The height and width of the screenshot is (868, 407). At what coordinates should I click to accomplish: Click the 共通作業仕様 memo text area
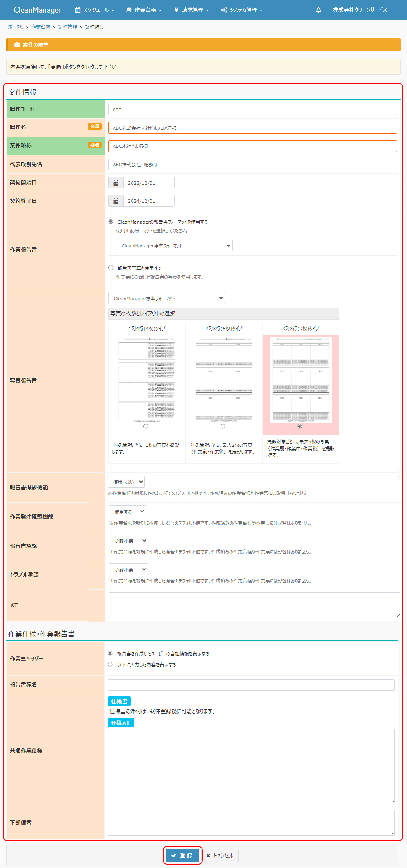251,766
